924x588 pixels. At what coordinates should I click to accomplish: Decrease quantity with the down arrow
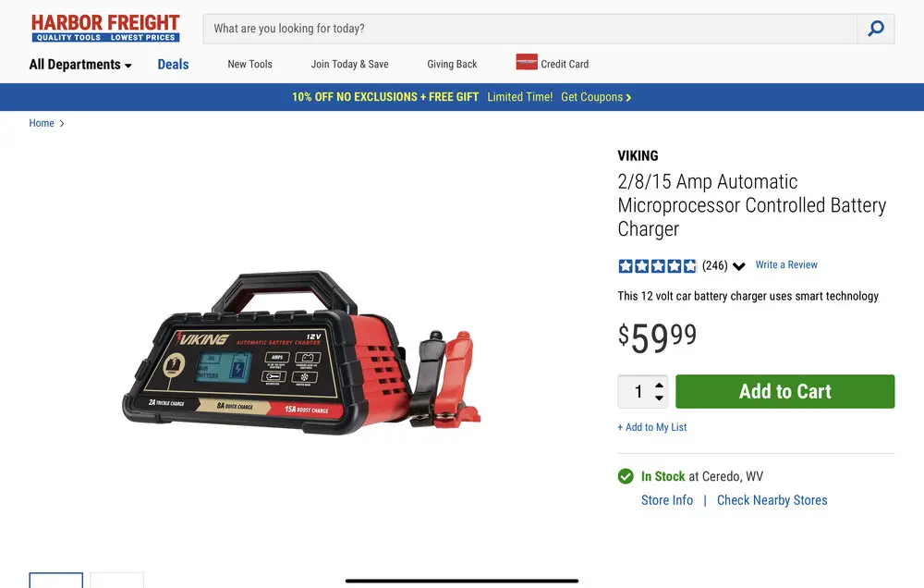point(660,398)
